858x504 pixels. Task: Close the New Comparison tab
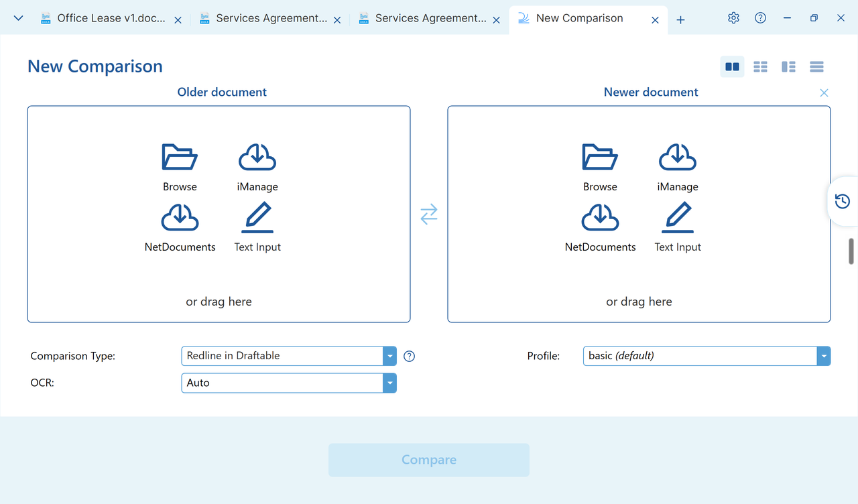[x=656, y=20]
